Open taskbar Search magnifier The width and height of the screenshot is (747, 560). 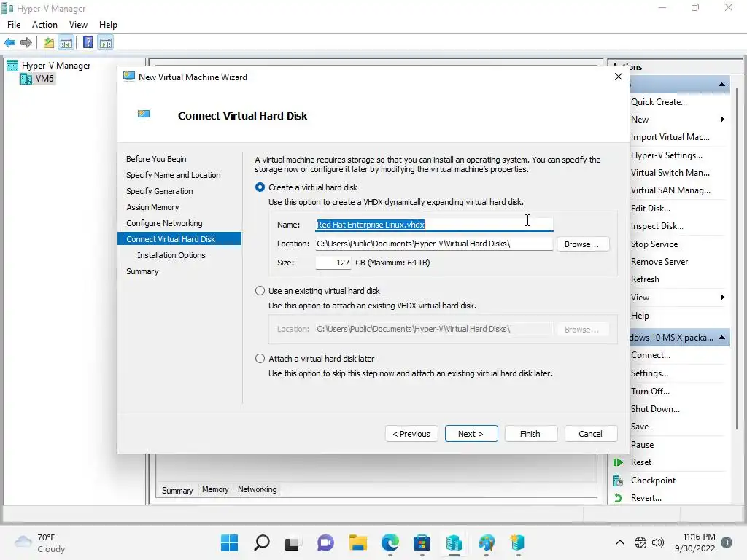pos(262,542)
